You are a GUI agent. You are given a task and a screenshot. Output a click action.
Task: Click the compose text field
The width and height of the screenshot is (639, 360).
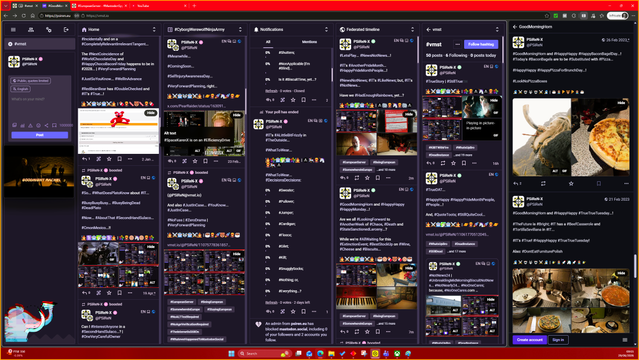(x=40, y=108)
